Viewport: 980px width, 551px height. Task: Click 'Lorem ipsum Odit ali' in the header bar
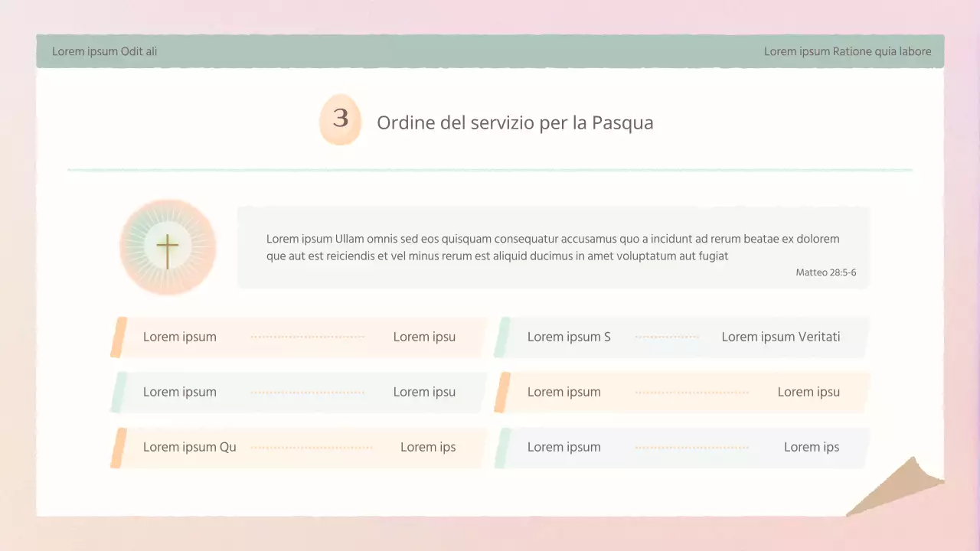coord(105,51)
